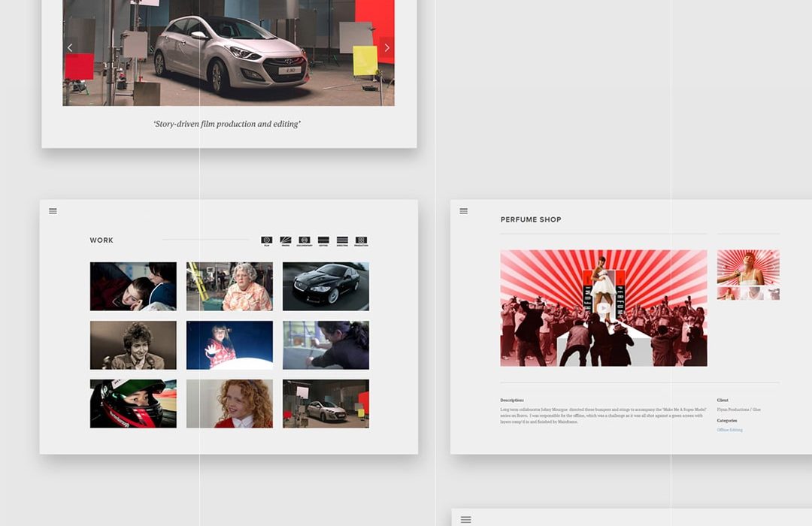
Task: Open thumbnail of silver Hyundai in studio
Action: 326,404
